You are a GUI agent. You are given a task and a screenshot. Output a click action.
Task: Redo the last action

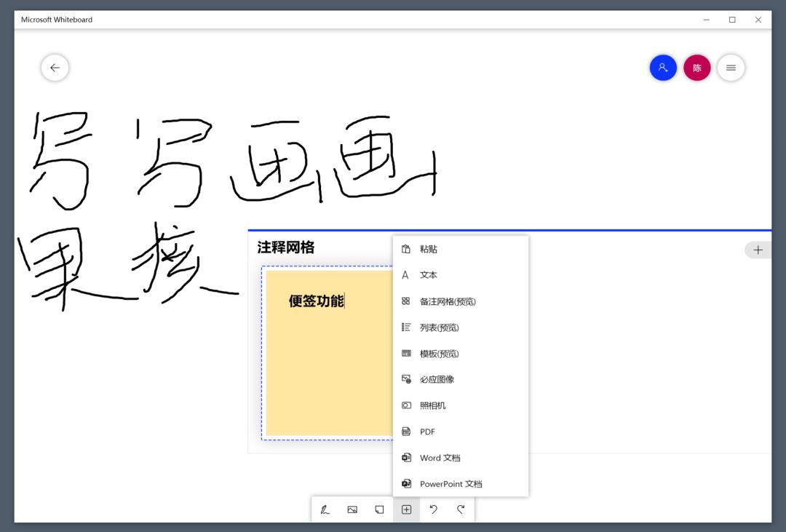[x=460, y=509]
